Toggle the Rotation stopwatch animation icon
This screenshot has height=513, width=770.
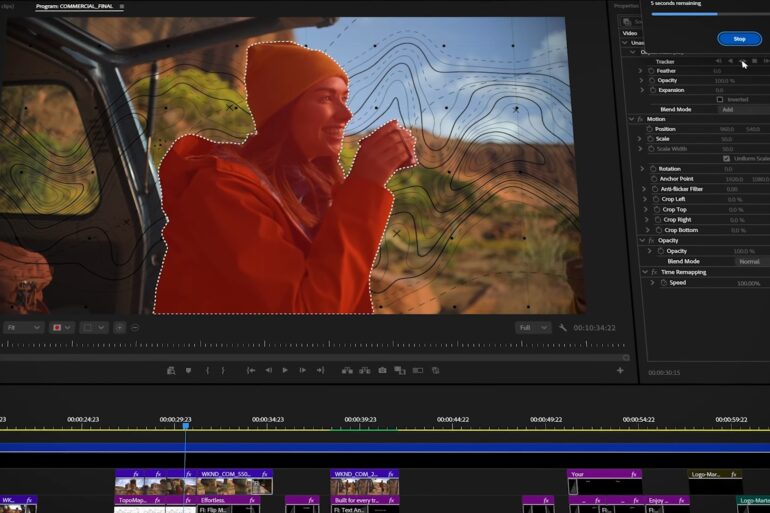(652, 169)
